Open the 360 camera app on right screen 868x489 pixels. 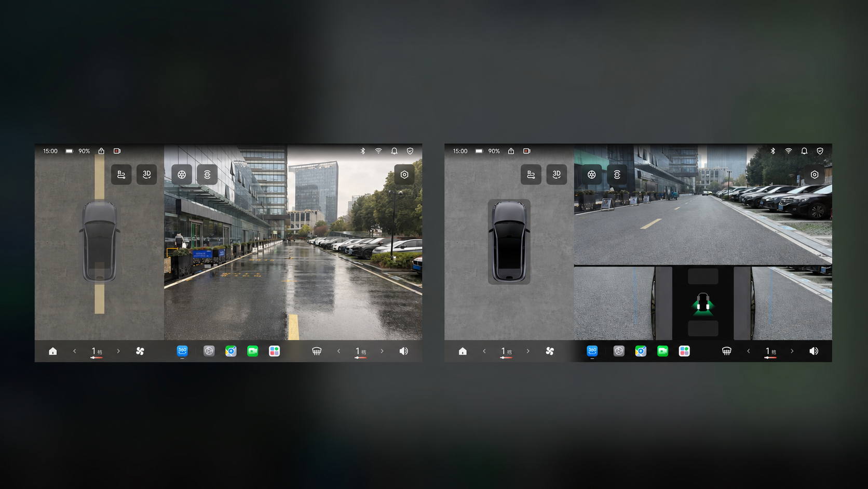tap(592, 351)
